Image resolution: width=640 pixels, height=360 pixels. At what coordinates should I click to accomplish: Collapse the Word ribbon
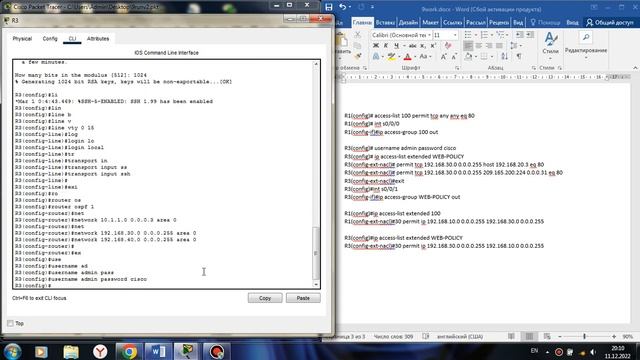pos(635,68)
